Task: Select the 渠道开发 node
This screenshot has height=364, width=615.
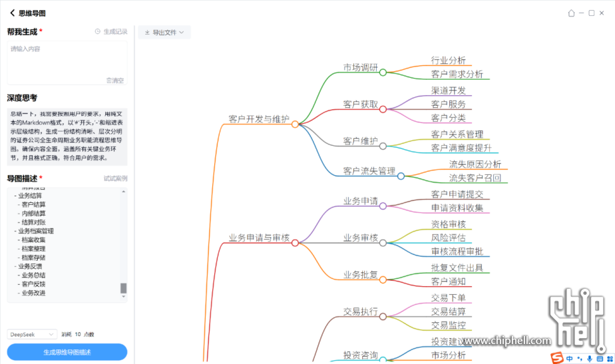Action: click(449, 91)
